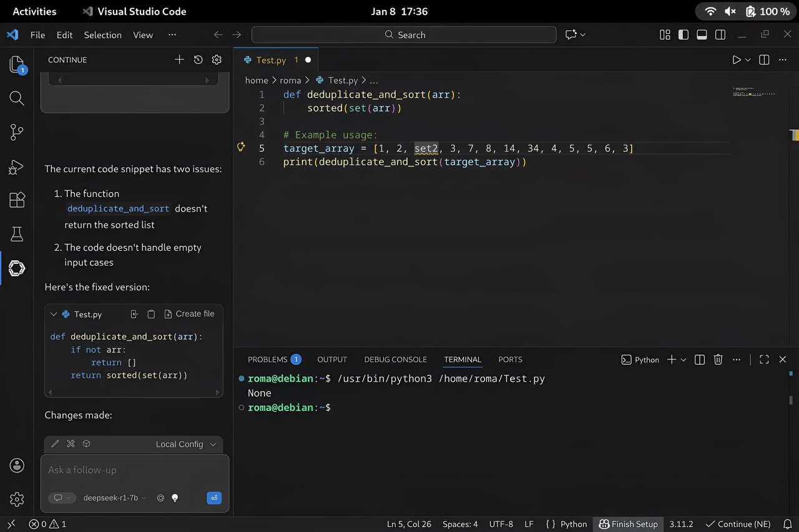Click the Continue (NE) status bar item
This screenshot has width=799, height=532.
pyautogui.click(x=738, y=525)
